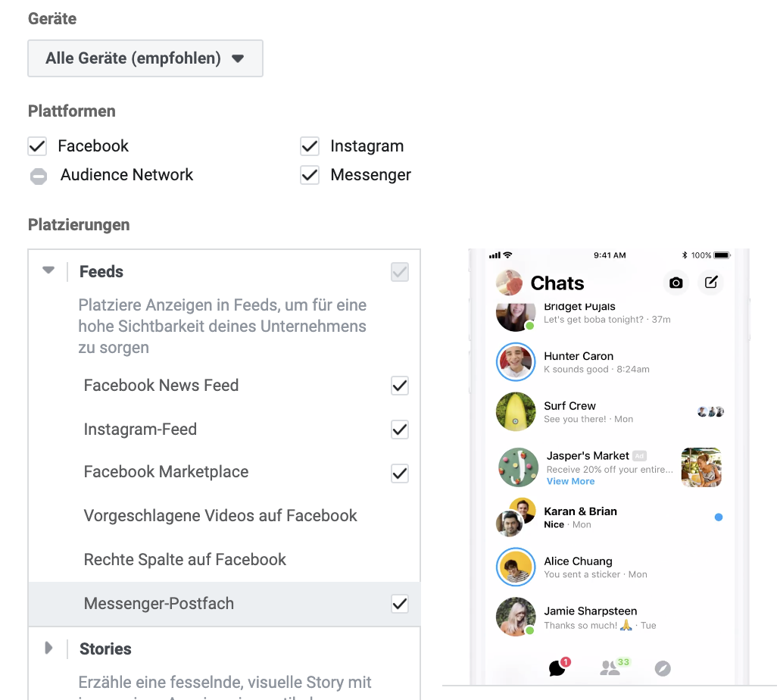Click the unread blue dot on Karan & Brian
This screenshot has width=780, height=700.
719,517
